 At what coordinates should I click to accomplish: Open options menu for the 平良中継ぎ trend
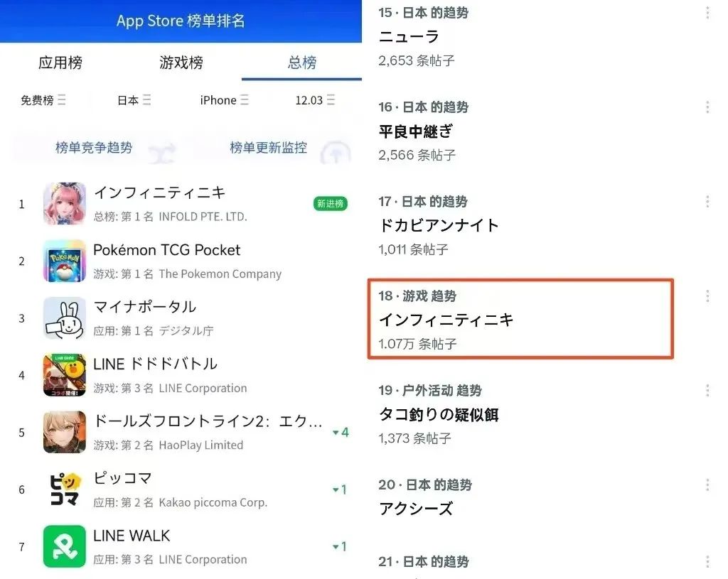[707, 107]
